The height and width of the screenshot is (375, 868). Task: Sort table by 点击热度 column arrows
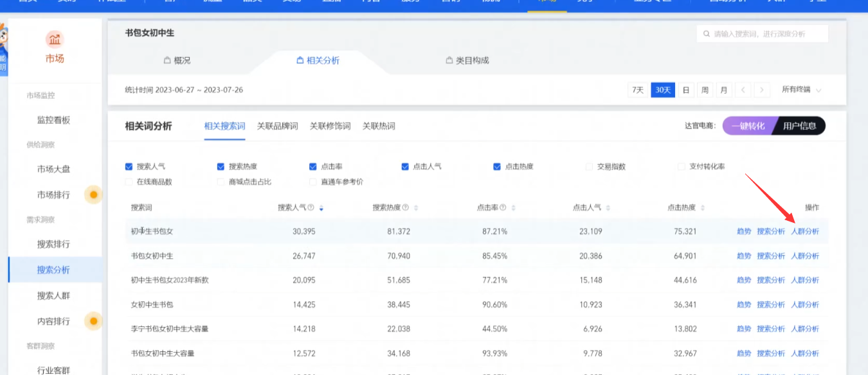click(x=703, y=208)
